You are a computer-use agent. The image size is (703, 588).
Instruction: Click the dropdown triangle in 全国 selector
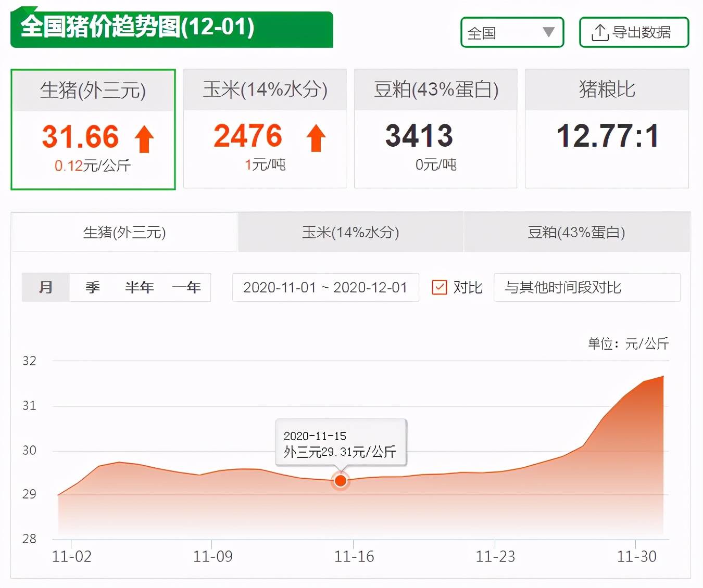coord(548,32)
